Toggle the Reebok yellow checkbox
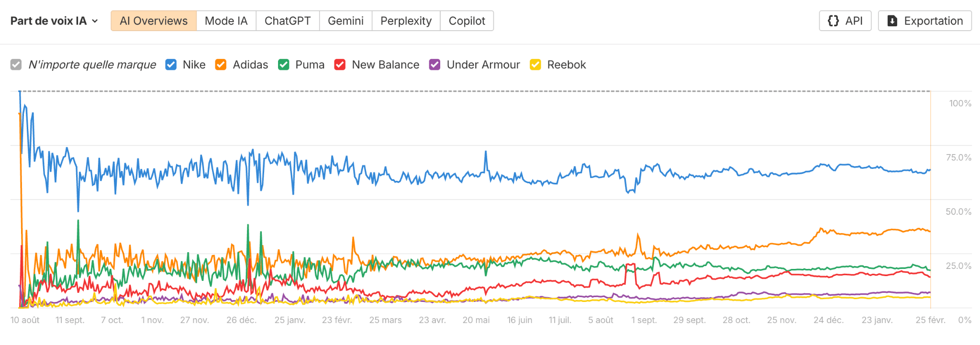The width and height of the screenshot is (980, 345). click(535, 65)
